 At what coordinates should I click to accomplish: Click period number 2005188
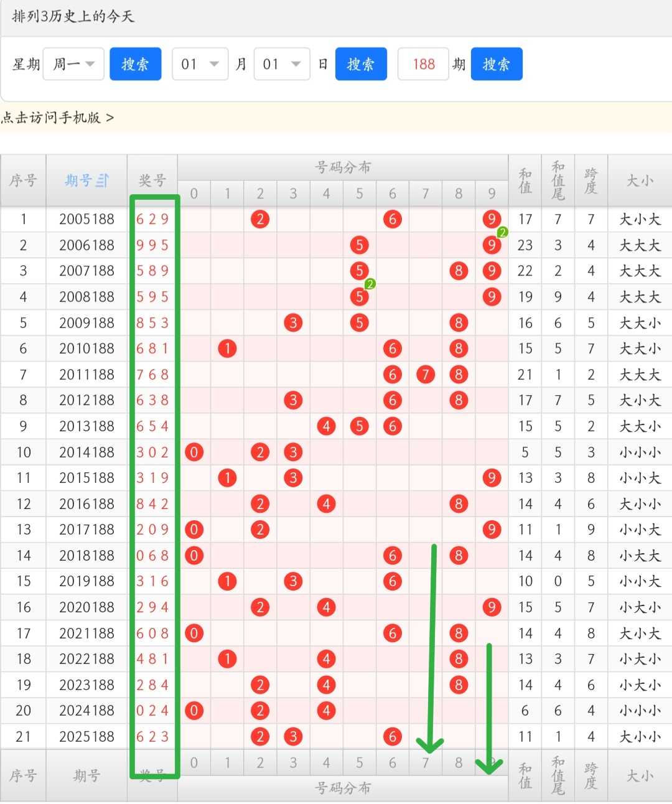[87, 219]
